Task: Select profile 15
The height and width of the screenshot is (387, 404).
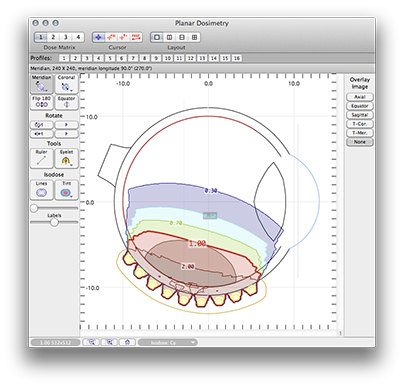Action: point(225,58)
